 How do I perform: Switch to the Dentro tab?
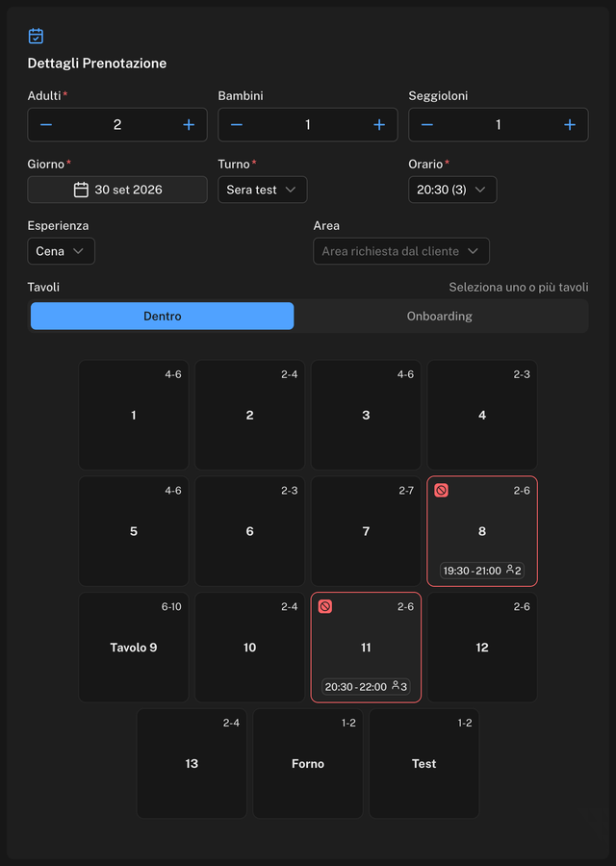point(163,316)
